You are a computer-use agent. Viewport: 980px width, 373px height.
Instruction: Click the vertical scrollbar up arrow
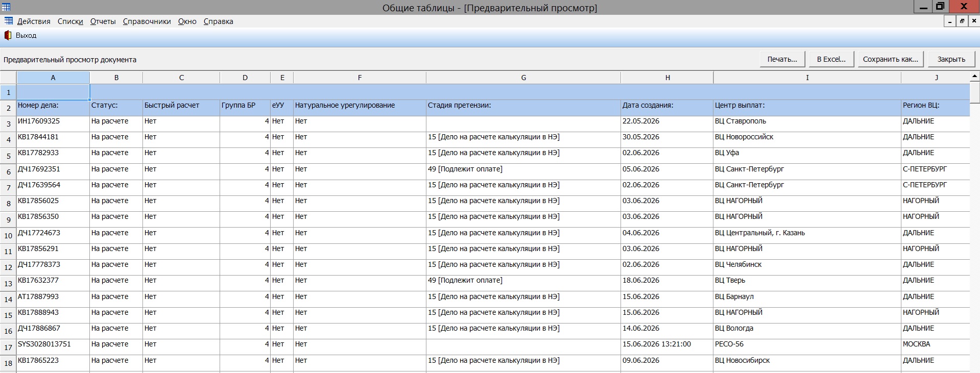pyautogui.click(x=974, y=77)
